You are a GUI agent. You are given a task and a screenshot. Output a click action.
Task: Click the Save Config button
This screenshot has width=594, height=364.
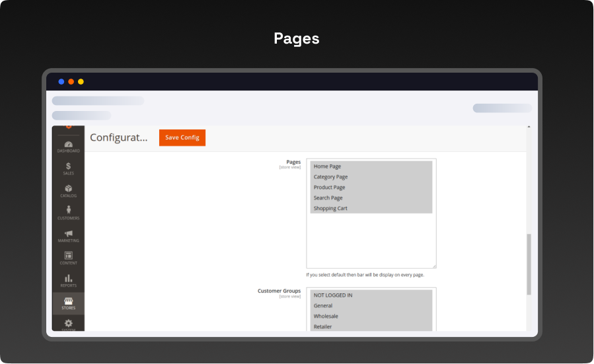tap(182, 137)
